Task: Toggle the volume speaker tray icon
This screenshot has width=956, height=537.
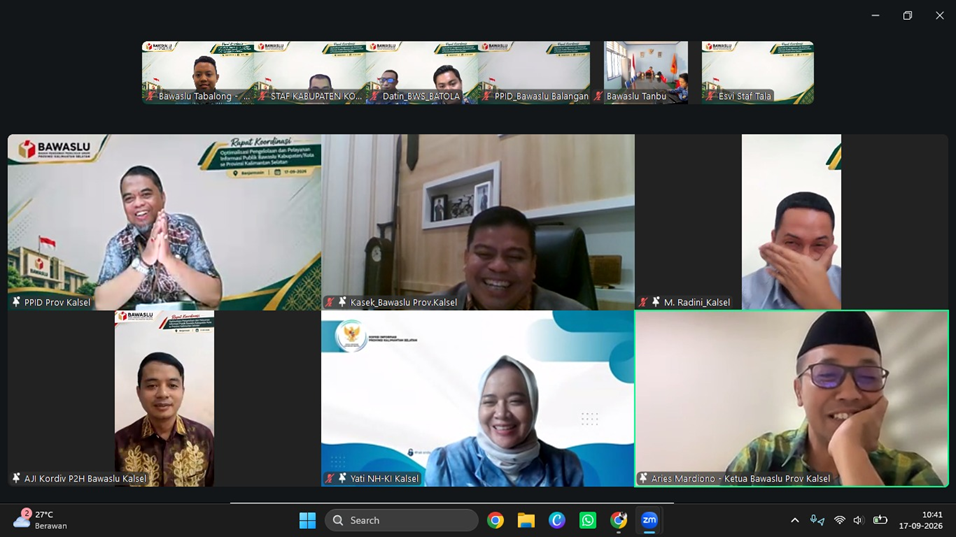Action: tap(858, 520)
